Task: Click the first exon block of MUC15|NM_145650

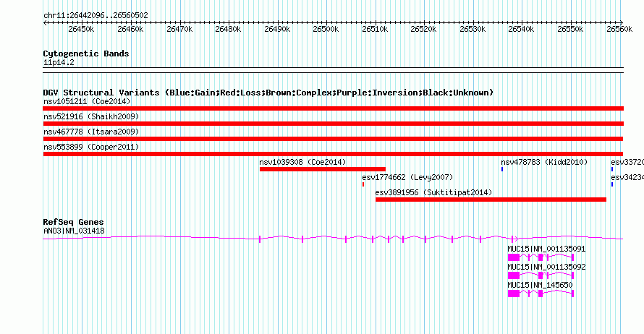Action: tap(514, 294)
